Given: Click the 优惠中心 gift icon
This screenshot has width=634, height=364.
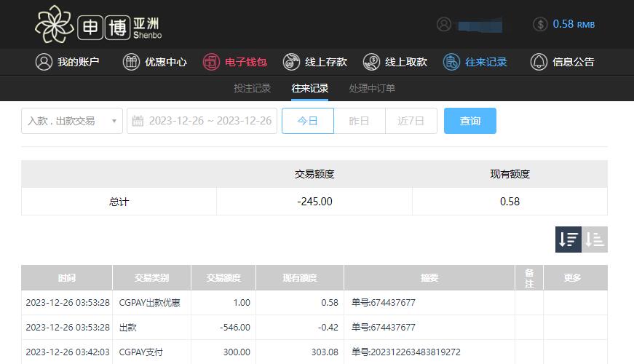Looking at the screenshot, I should [x=131, y=62].
